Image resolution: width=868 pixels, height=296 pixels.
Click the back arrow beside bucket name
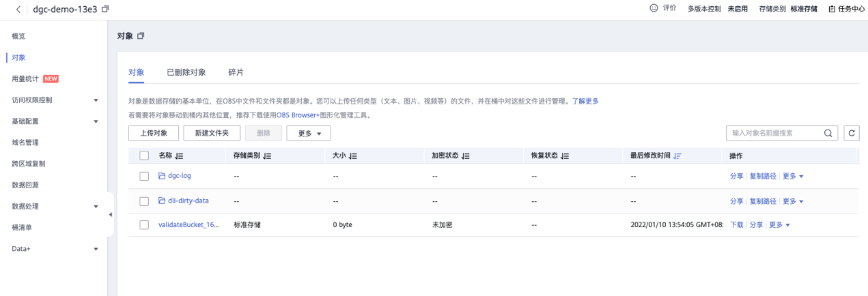coord(18,9)
